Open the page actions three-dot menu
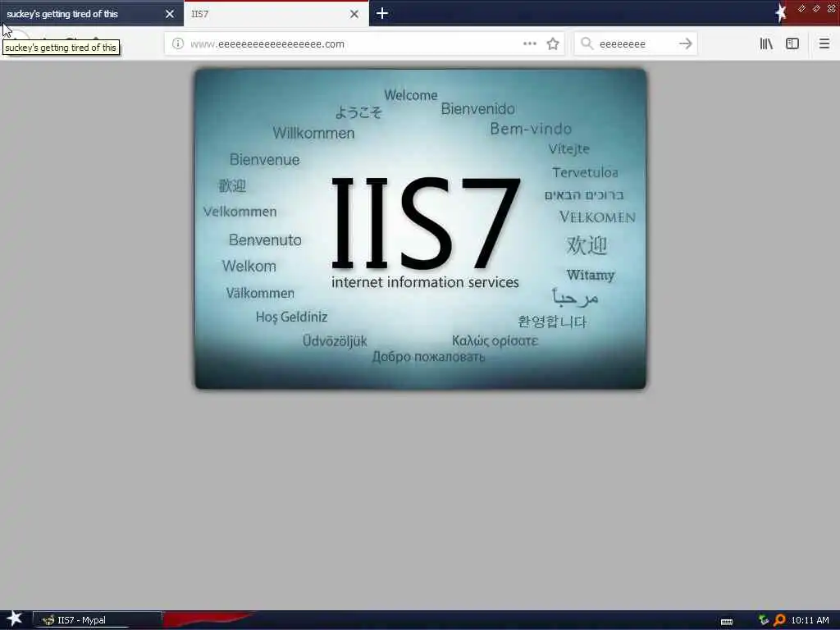Image resolution: width=840 pixels, height=630 pixels. [x=530, y=44]
